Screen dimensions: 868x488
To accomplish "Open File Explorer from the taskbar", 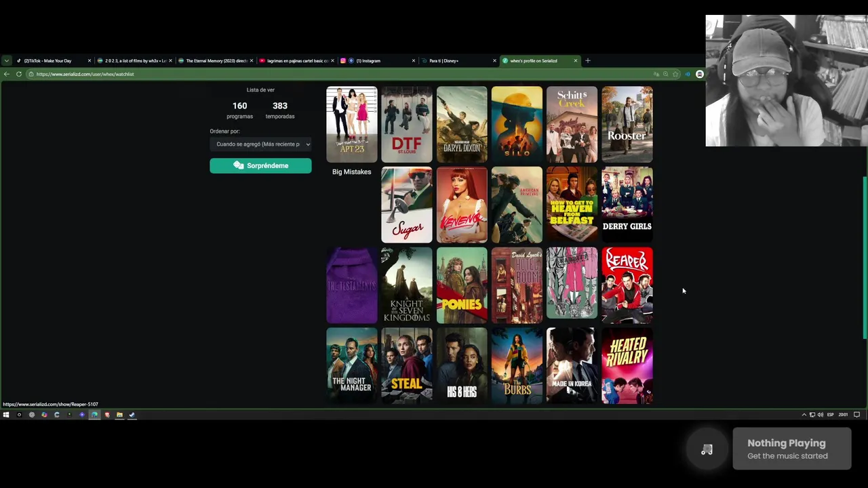I will click(x=119, y=415).
